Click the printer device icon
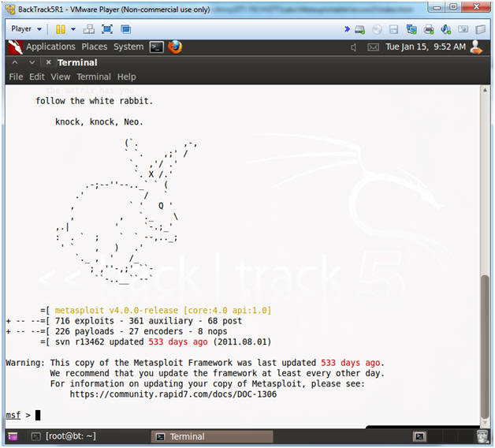The height and width of the screenshot is (448, 495). click(428, 30)
